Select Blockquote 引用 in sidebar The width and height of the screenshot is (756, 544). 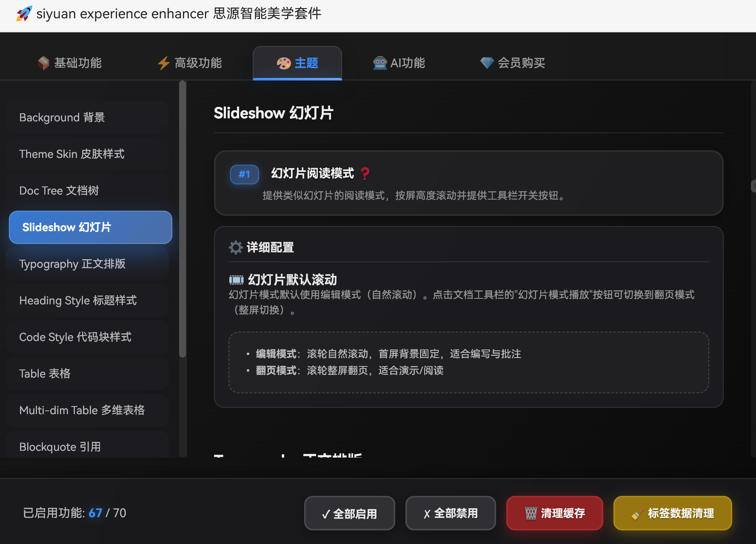[x=88, y=445]
